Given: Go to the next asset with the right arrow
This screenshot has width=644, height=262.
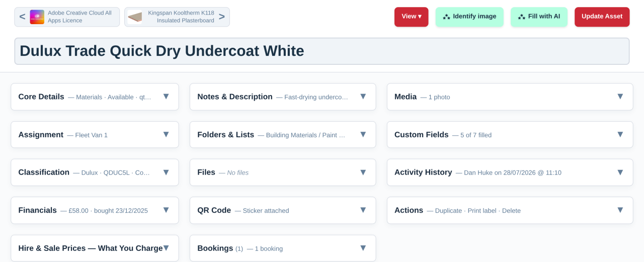Looking at the screenshot, I should (x=222, y=17).
